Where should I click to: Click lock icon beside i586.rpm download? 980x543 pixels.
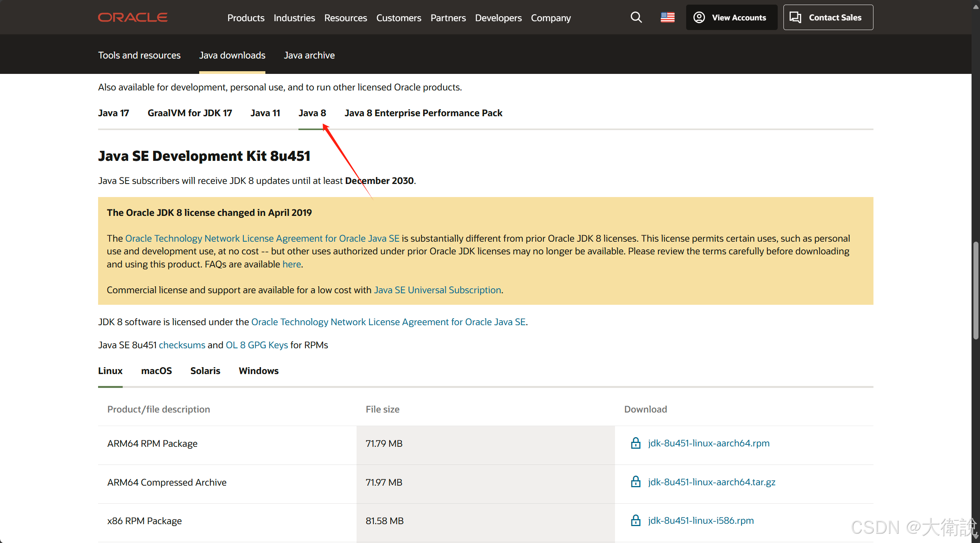[x=636, y=520]
